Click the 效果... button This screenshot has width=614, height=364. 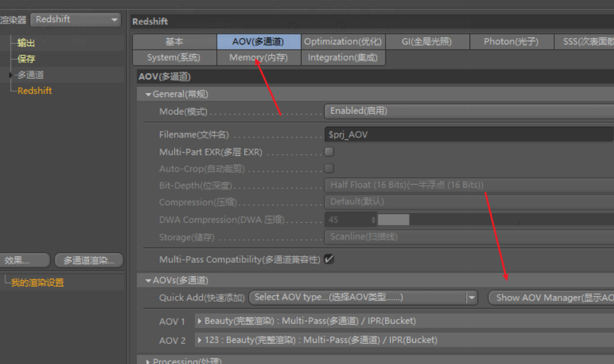[25, 260]
